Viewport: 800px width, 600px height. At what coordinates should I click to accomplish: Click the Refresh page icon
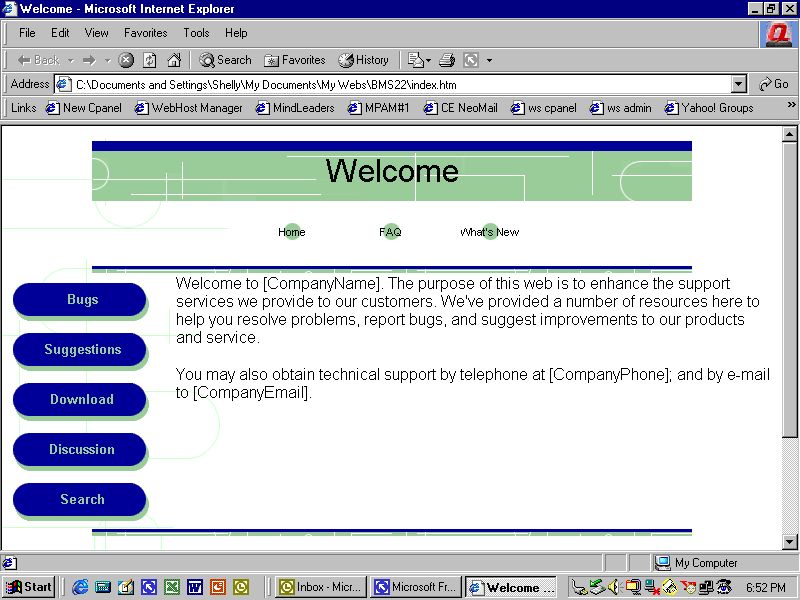149,60
